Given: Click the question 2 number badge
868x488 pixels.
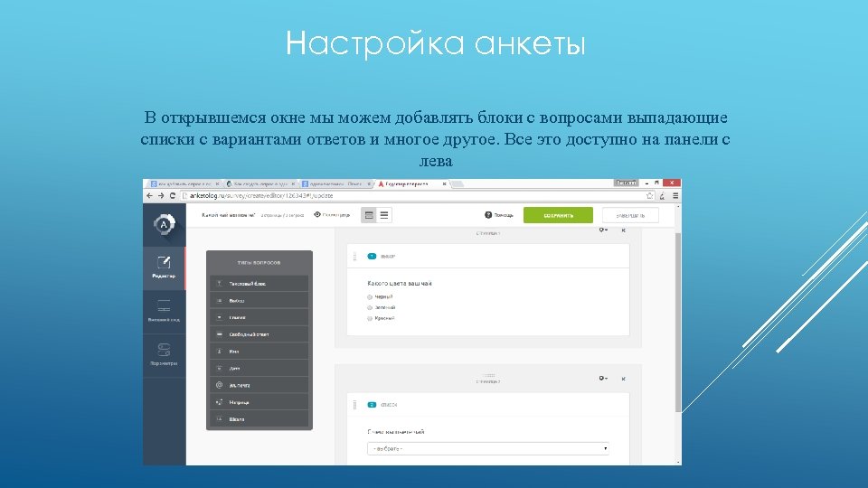Looking at the screenshot, I should point(372,405).
